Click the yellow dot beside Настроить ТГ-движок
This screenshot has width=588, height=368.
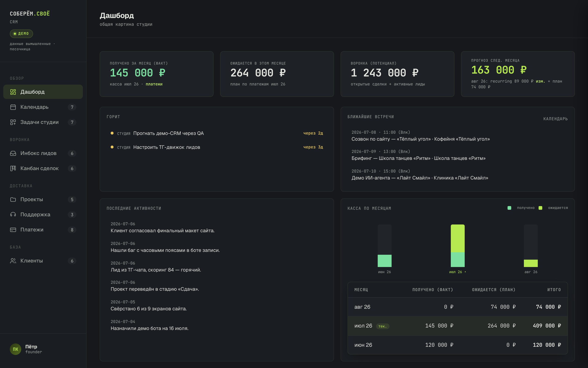[112, 147]
